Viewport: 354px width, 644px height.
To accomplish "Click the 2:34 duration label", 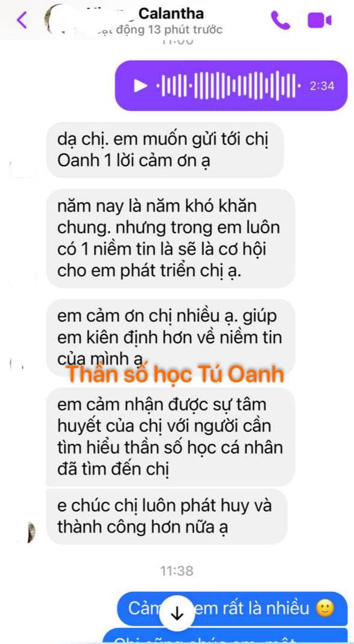I will tap(322, 86).
